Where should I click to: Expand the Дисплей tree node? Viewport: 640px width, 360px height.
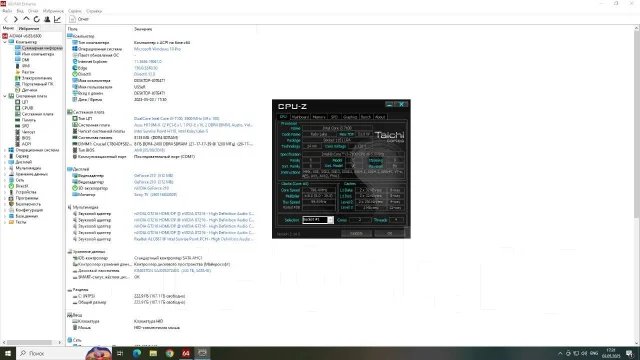tap(5, 162)
